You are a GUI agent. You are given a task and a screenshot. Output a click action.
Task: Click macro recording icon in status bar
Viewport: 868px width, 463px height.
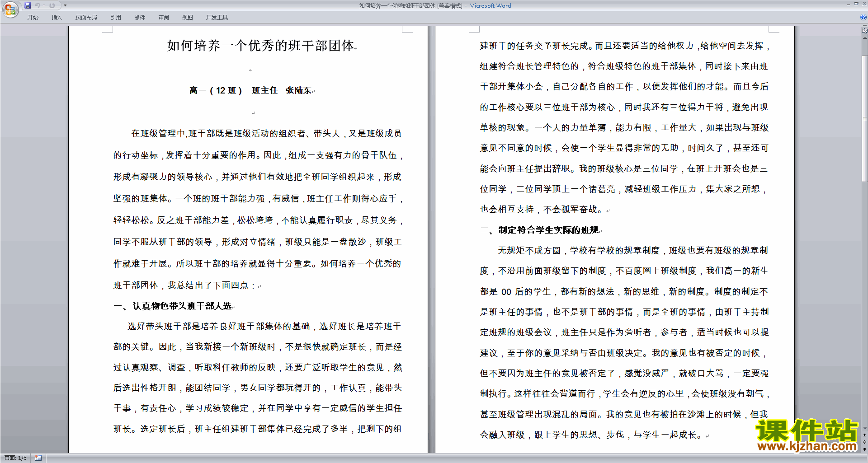pos(38,458)
